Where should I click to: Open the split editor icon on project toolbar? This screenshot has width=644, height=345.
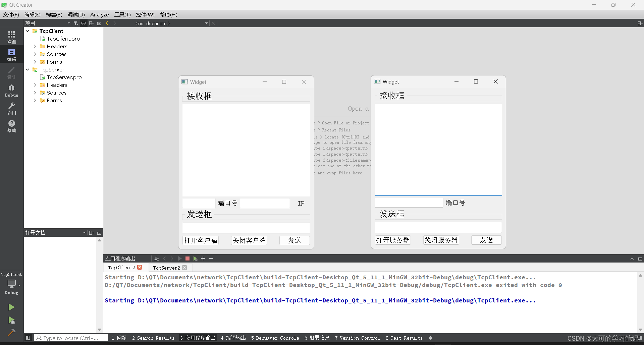click(x=91, y=23)
